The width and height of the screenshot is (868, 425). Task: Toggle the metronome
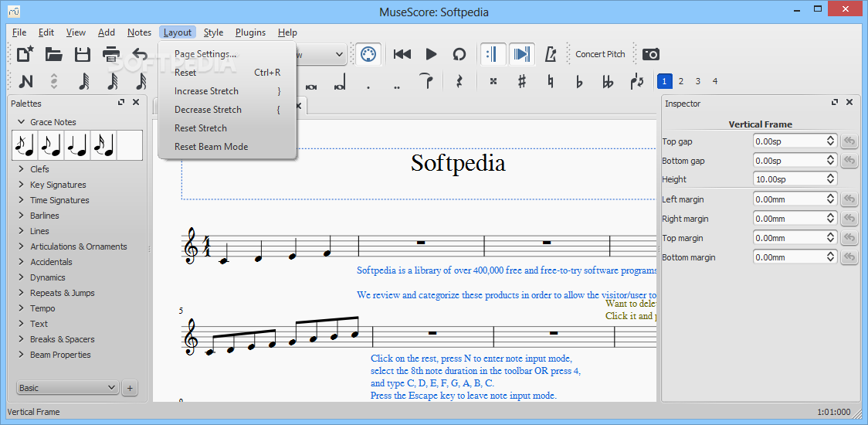[x=551, y=54]
